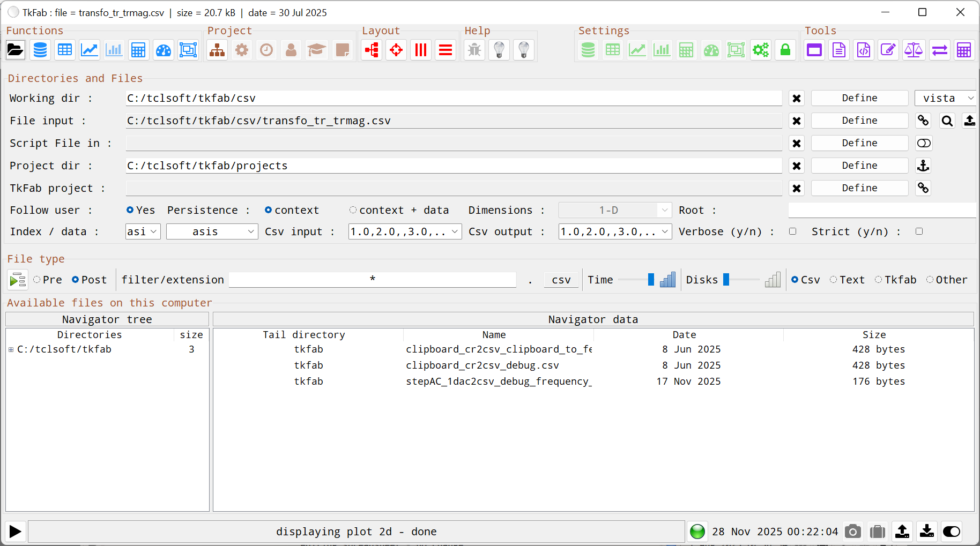Click Define button for Working dir

[x=859, y=98]
